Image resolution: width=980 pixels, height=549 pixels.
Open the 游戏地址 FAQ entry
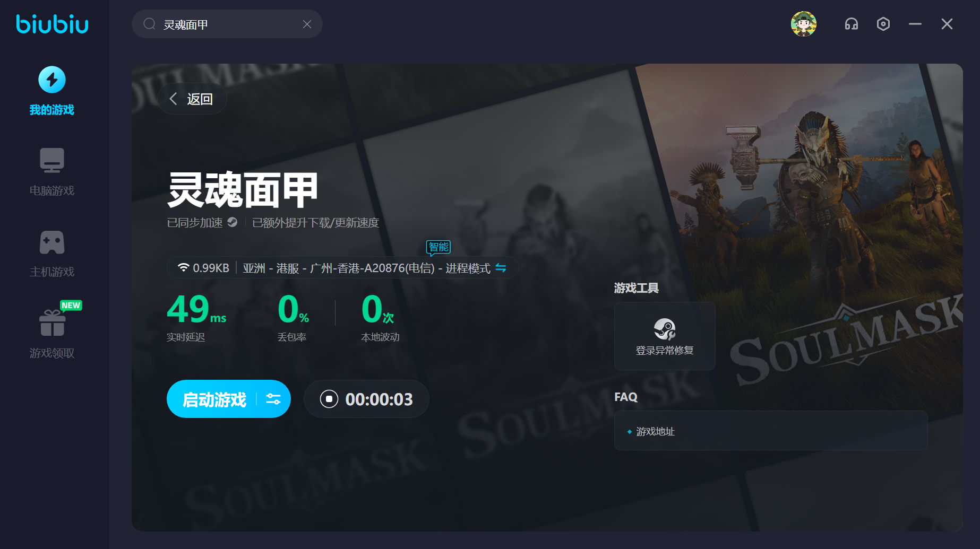pyautogui.click(x=655, y=432)
